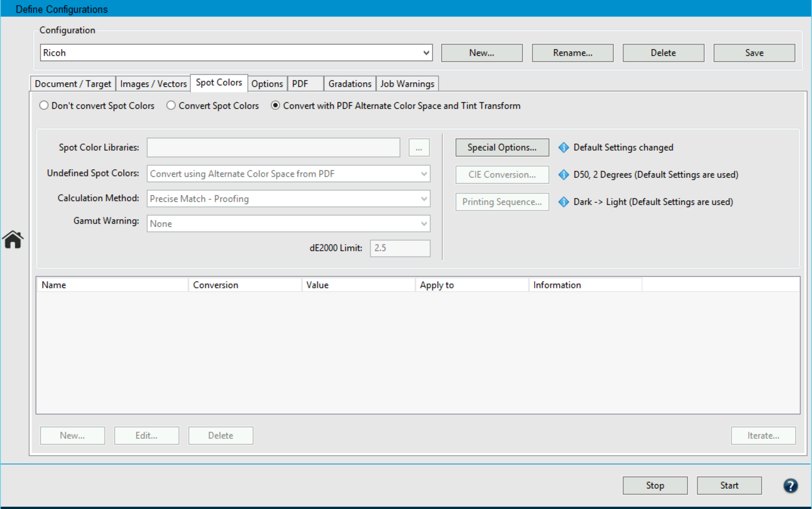Open Special Options... dialog

pos(502,148)
